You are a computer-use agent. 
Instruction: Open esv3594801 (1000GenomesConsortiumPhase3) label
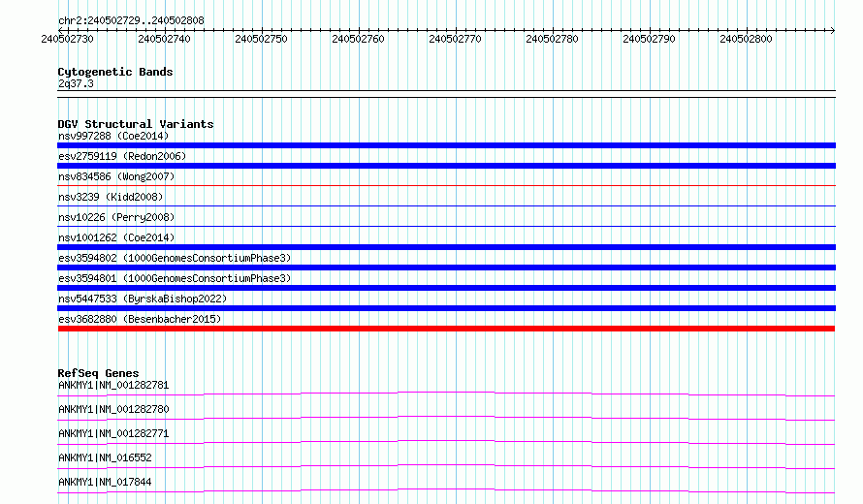pos(175,278)
